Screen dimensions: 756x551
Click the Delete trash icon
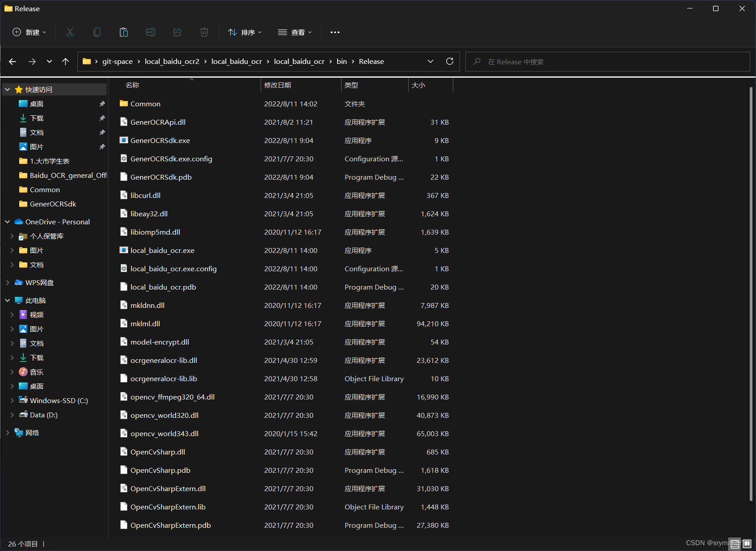(204, 32)
